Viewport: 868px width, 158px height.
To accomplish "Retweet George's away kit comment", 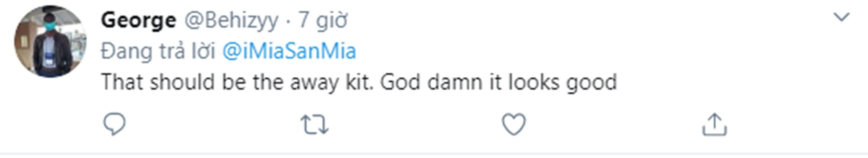I will tap(314, 125).
